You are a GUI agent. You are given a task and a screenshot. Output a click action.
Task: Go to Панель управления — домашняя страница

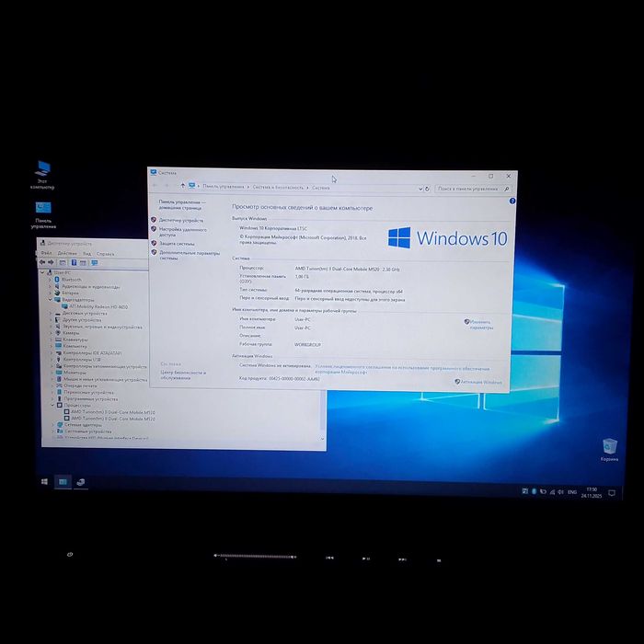click(x=182, y=204)
